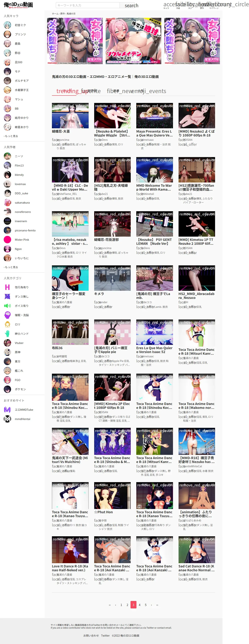Viewport: 249px width, 644px height.
Task: Expand もっと見る under 人気キャラ
Action: pos(11,136)
